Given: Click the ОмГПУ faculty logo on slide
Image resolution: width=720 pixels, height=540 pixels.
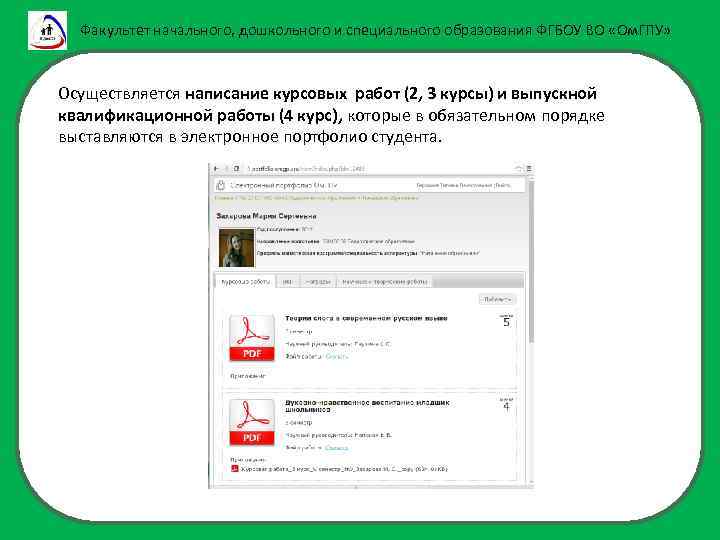Looking at the screenshot, I should [x=47, y=30].
